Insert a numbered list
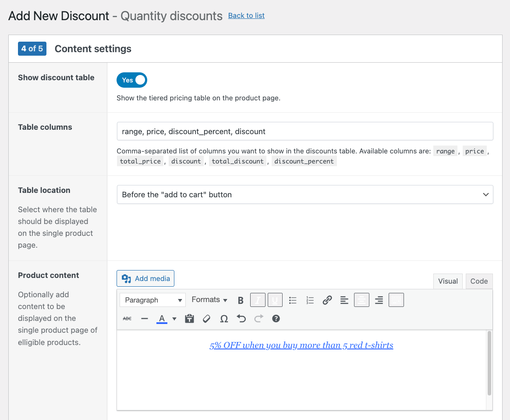 (310, 300)
